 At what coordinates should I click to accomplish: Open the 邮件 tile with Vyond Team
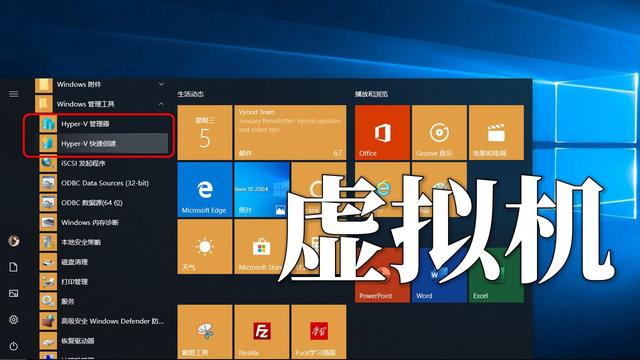(x=290, y=133)
